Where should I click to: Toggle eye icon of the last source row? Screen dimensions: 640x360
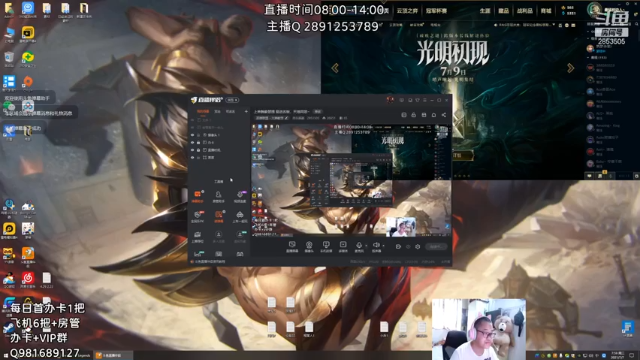point(192,158)
